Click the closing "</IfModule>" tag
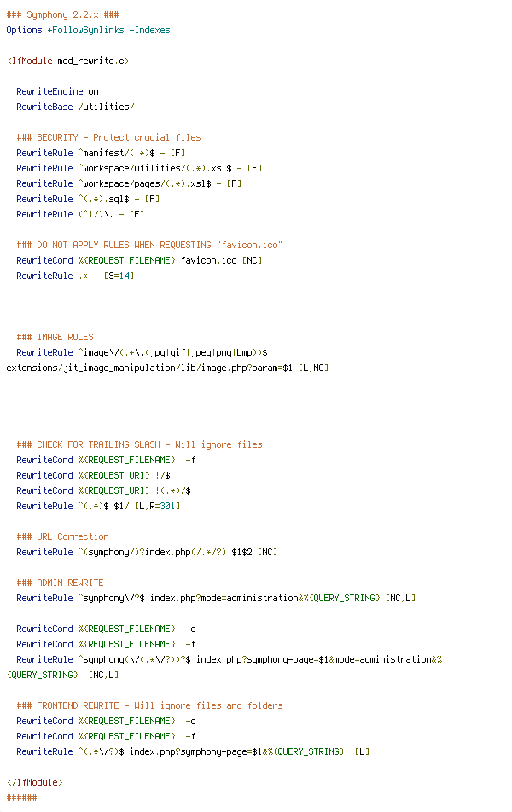This screenshot has width=512, height=812. (x=35, y=782)
